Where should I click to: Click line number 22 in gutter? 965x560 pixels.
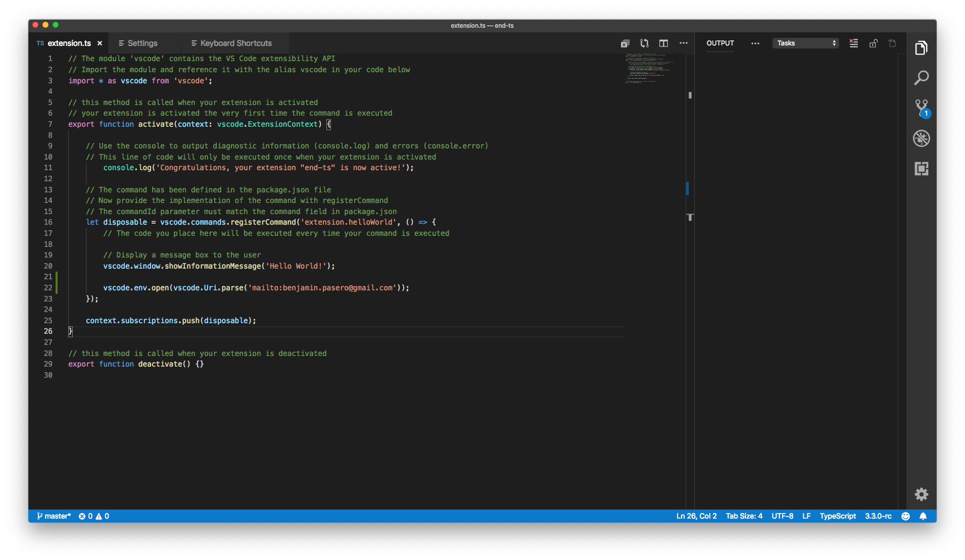pos(48,288)
